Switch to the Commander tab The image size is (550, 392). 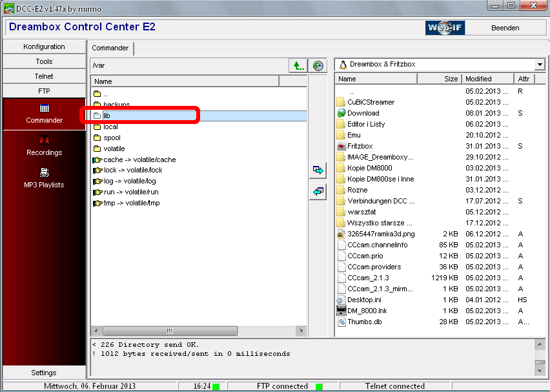[x=110, y=48]
